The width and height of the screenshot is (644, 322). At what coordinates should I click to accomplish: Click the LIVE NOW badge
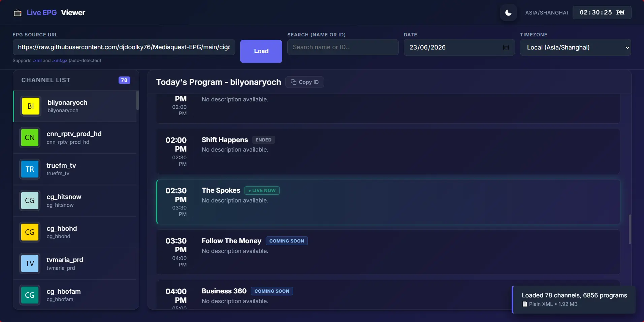coord(262,191)
